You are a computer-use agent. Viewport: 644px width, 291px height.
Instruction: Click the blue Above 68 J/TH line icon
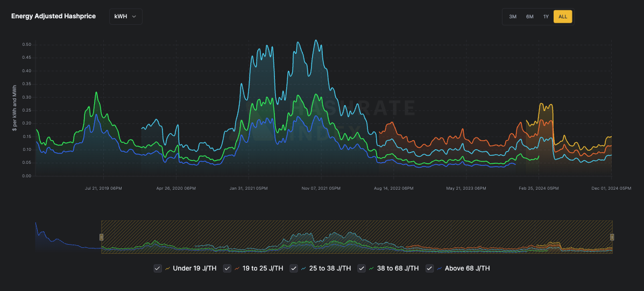pos(440,268)
